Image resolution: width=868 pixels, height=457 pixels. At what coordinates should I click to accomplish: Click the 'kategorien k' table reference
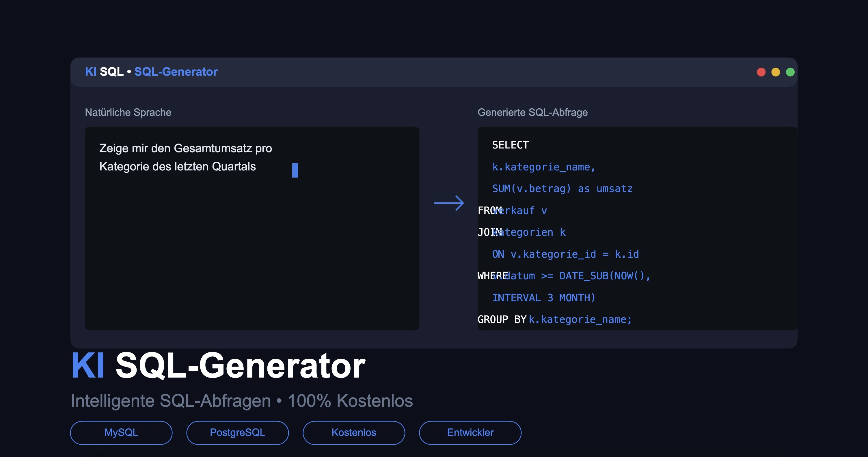[529, 232]
